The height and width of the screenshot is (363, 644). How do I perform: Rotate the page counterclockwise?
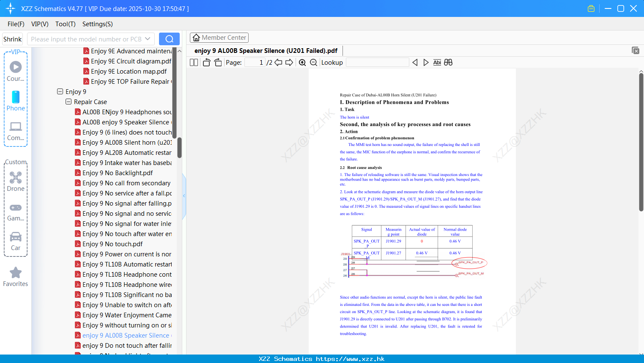click(207, 63)
